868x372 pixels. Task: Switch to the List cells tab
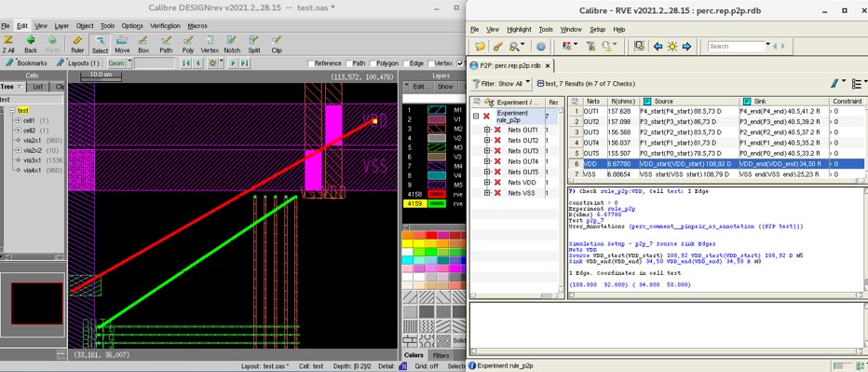tap(37, 87)
